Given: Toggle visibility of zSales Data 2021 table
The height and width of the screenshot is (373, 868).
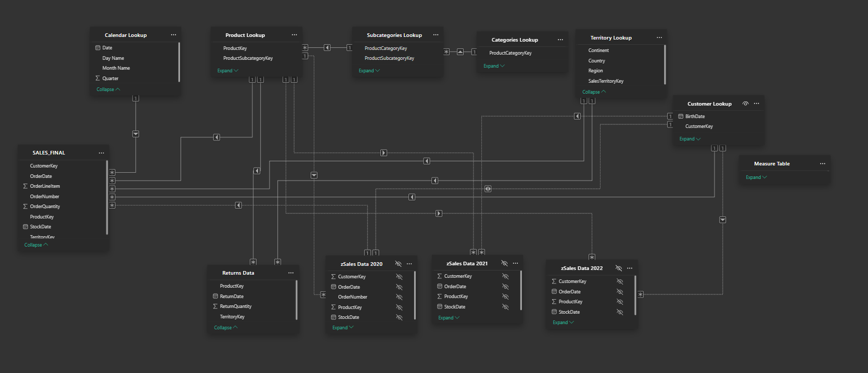Looking at the screenshot, I should point(504,263).
